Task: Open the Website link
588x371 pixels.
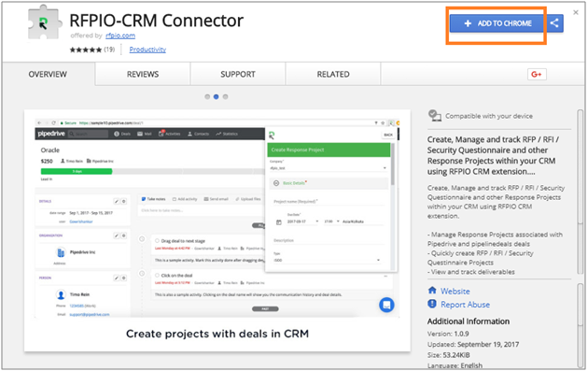Action: [x=455, y=292]
